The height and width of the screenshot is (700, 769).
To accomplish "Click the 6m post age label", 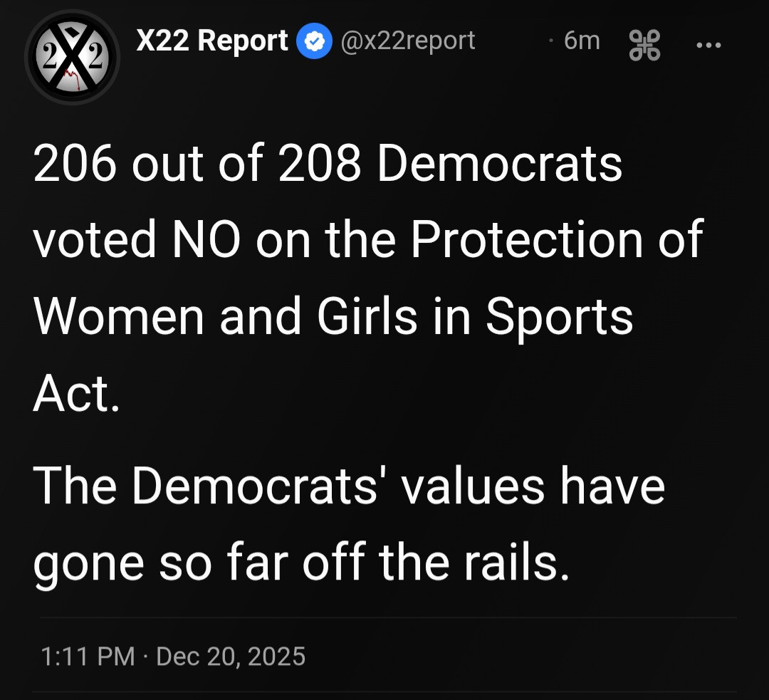I will [581, 41].
